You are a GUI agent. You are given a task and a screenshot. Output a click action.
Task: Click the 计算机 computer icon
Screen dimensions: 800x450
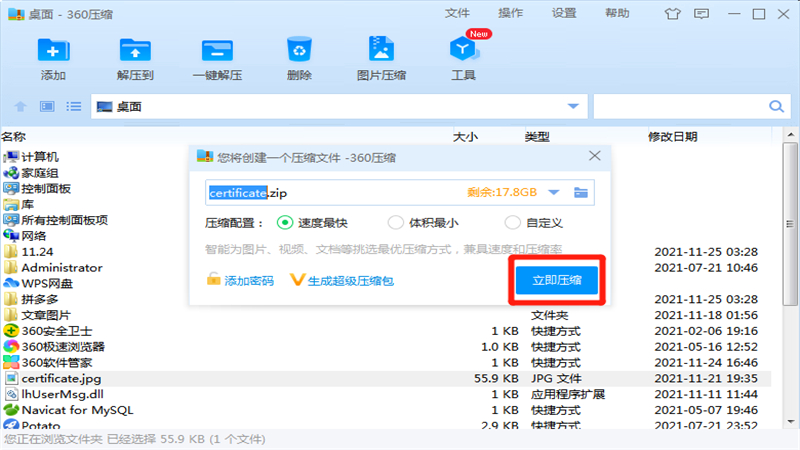[x=11, y=157]
